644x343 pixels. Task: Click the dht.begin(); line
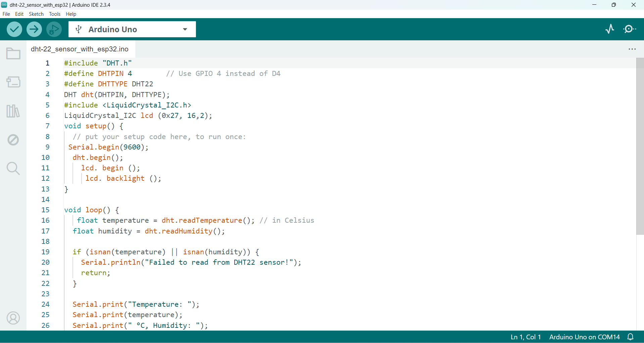[x=98, y=158]
